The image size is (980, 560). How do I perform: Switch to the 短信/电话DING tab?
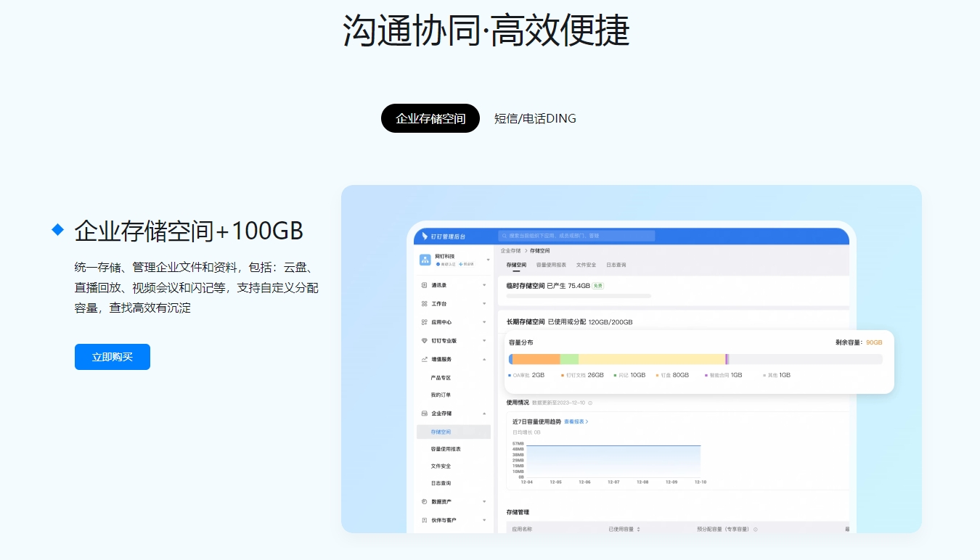(x=535, y=118)
